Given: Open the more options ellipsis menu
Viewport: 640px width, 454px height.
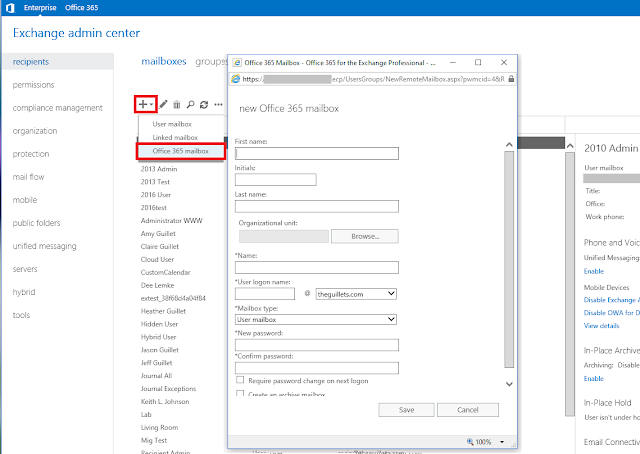Looking at the screenshot, I should click(218, 105).
